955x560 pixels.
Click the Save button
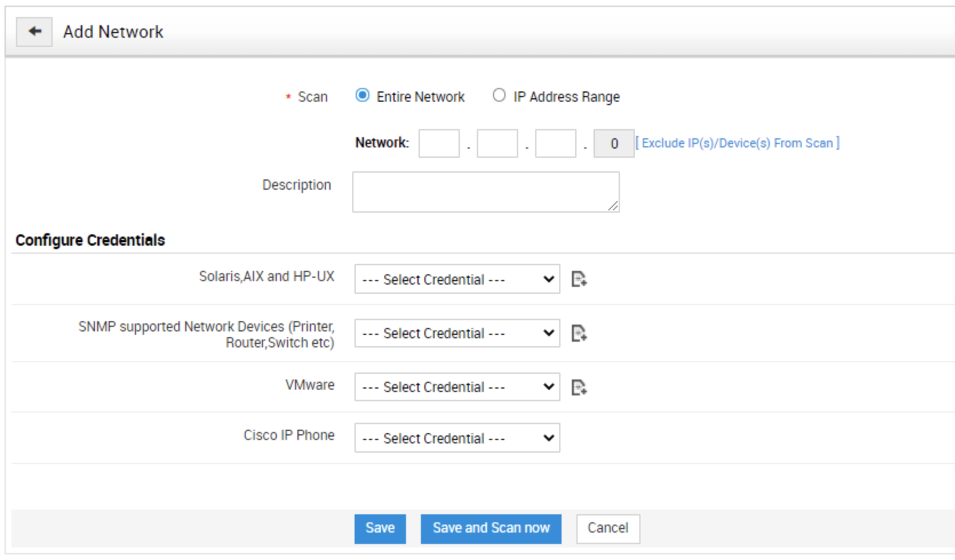[380, 528]
